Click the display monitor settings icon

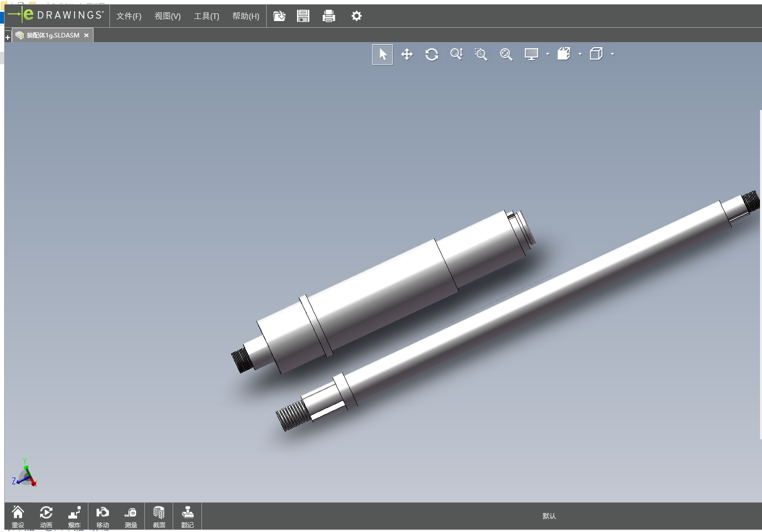[531, 54]
